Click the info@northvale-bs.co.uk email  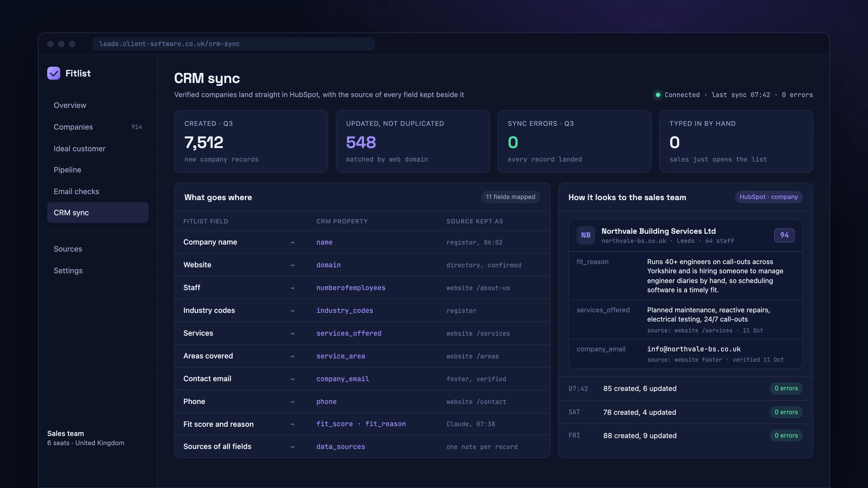click(694, 349)
